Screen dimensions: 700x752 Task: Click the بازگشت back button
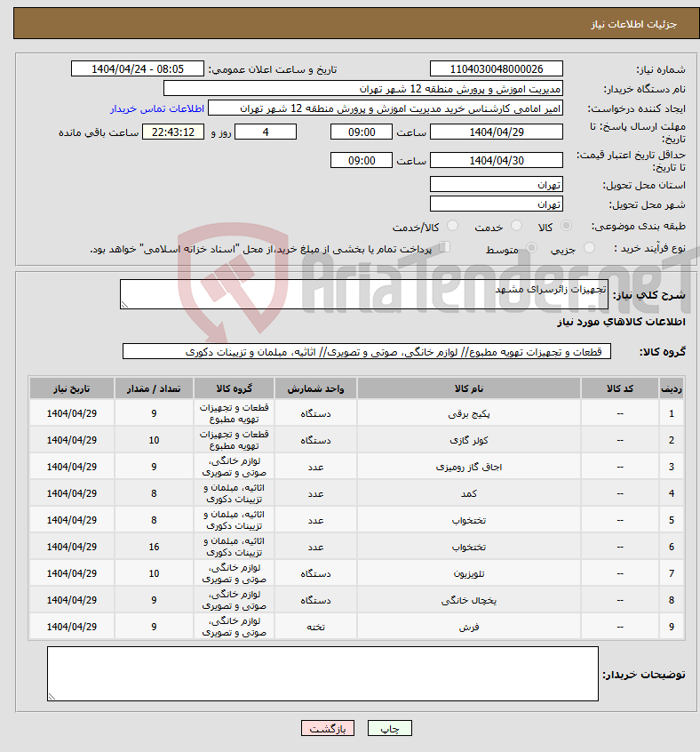tap(328, 729)
